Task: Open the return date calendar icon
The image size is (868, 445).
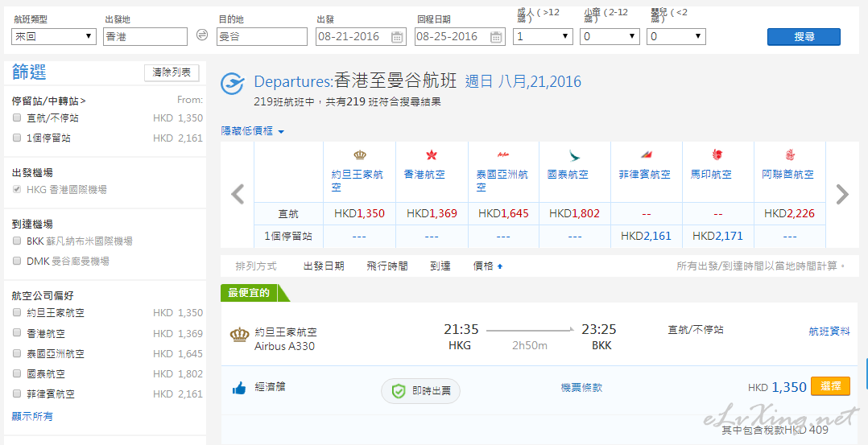Action: pyautogui.click(x=496, y=37)
